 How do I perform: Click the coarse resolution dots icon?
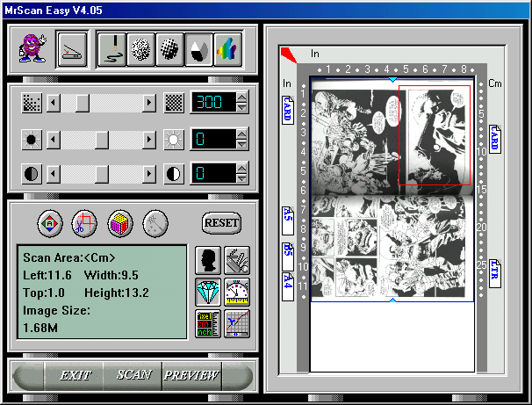32,103
